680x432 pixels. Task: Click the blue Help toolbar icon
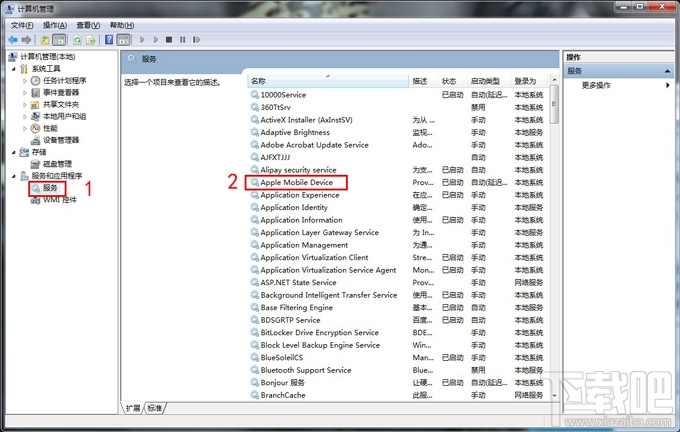coord(109,40)
